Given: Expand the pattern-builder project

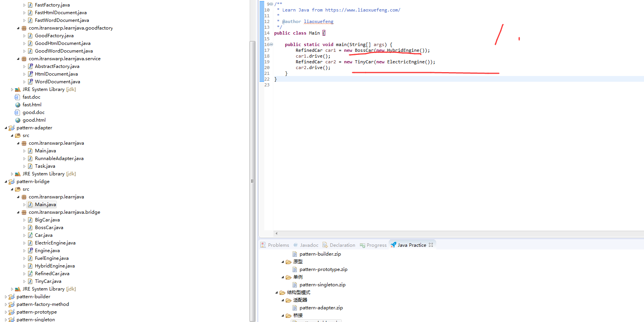Looking at the screenshot, I should 6,297.
